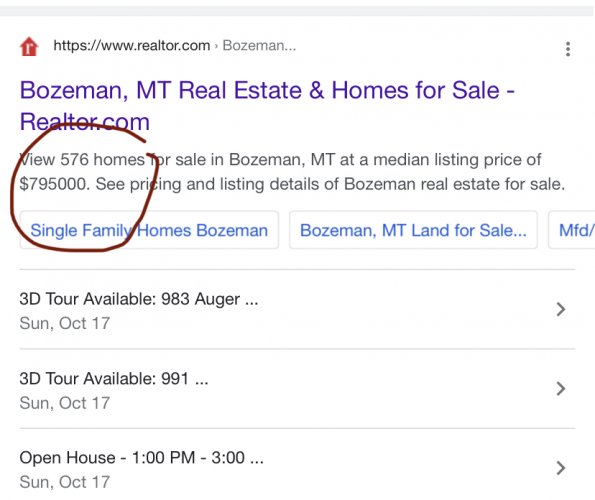Click the https://www.realtor.com URL text
Screen dimensions: 595x500
pyautogui.click(x=132, y=46)
